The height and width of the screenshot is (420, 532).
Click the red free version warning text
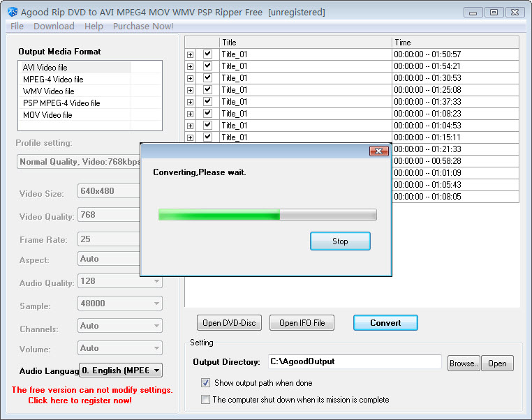tap(92, 390)
